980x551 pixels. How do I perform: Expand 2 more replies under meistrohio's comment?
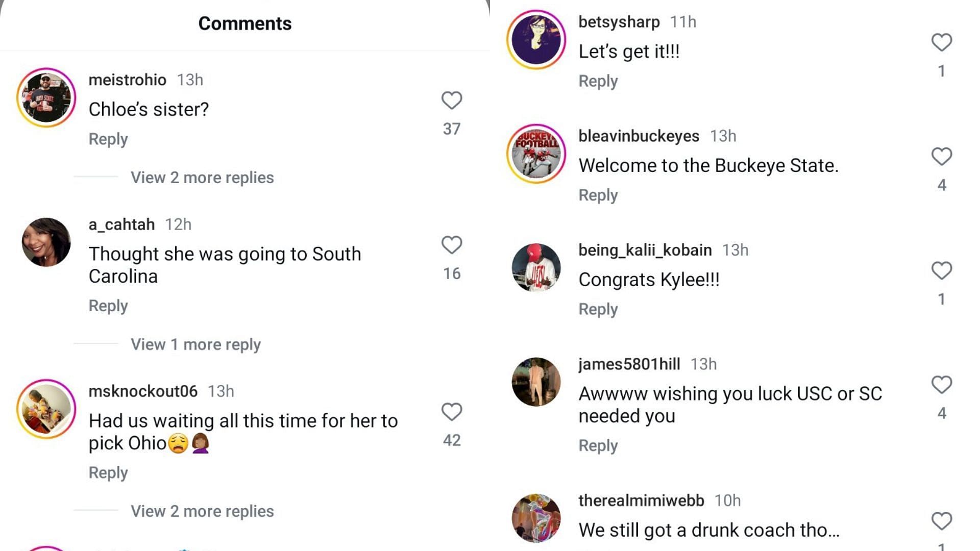tap(202, 178)
